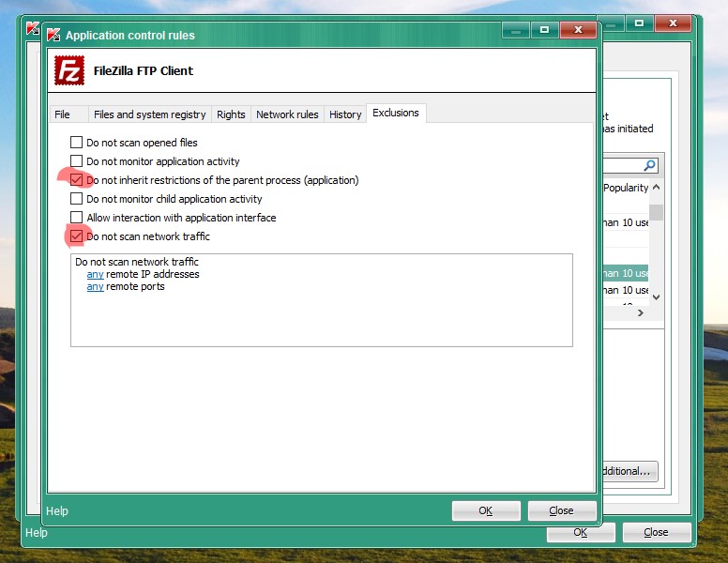Viewport: 728px width, 563px height.
Task: Click scroll right arrow of background list
Action: [641, 313]
